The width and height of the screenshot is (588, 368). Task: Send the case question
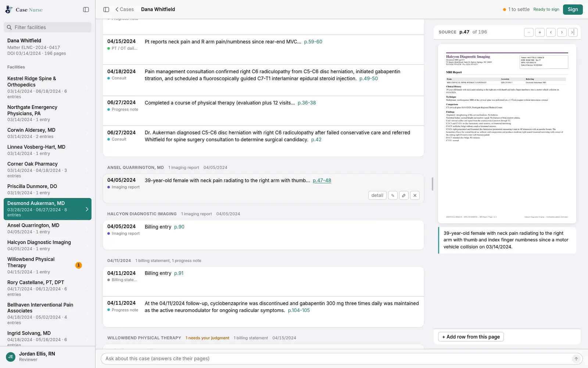tap(576, 359)
